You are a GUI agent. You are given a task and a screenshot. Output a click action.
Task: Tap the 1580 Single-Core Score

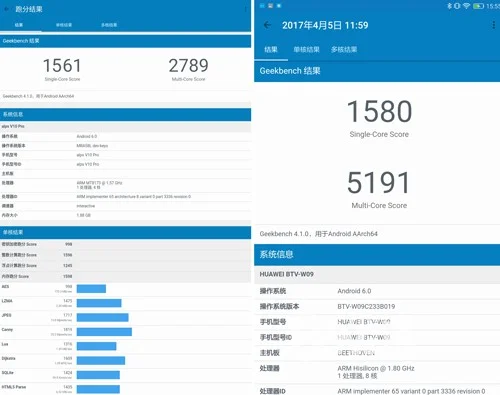click(x=379, y=118)
